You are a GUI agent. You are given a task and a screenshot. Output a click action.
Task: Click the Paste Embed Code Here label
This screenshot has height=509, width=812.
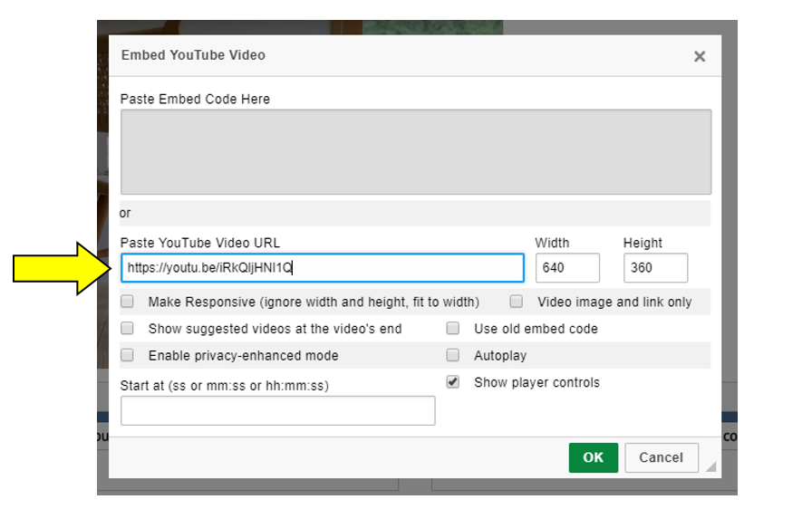point(195,99)
